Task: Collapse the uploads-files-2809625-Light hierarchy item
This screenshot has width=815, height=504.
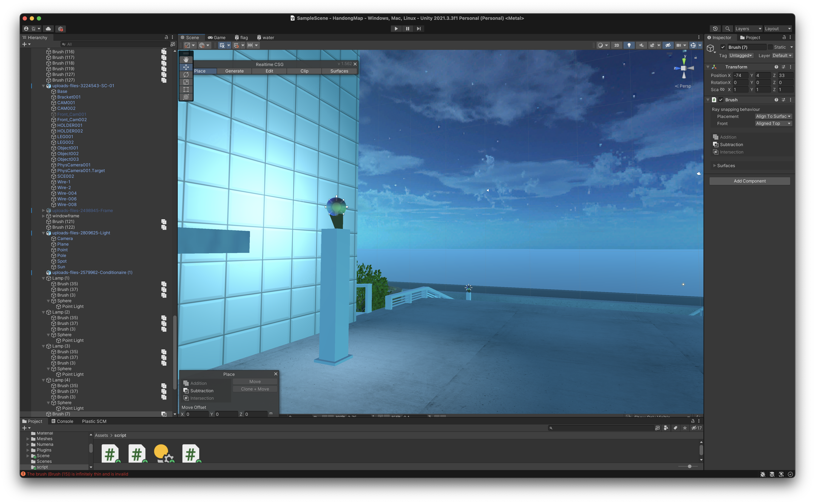Action: pos(43,233)
